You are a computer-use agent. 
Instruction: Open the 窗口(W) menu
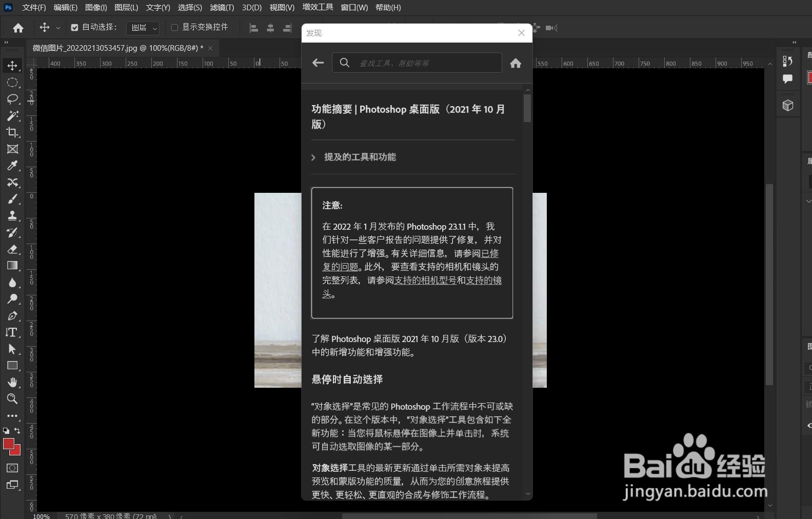(x=354, y=8)
